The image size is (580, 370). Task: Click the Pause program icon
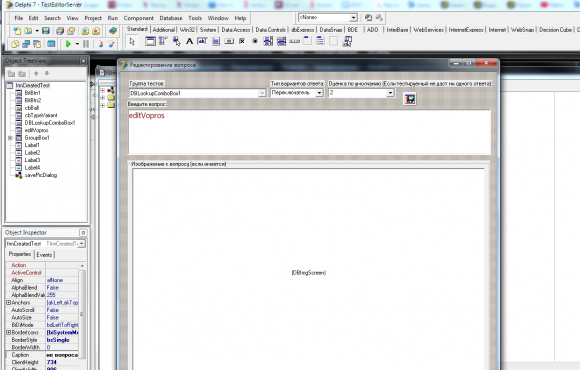click(86, 44)
